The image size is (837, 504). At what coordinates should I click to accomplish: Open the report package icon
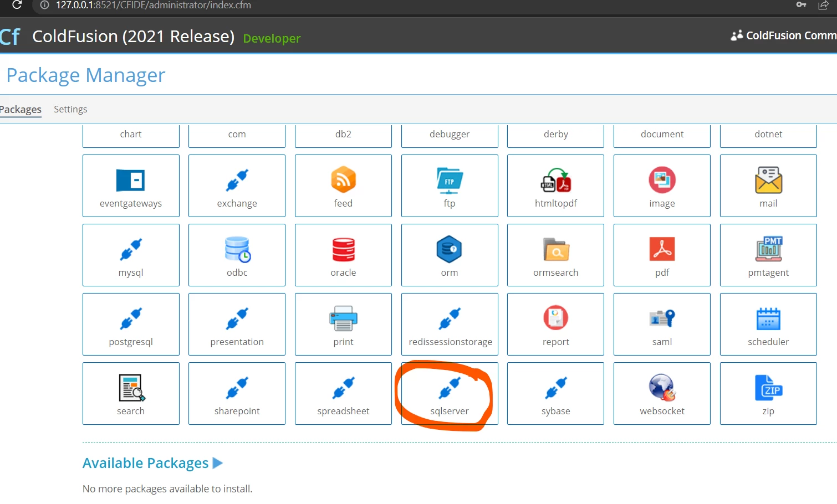point(555,318)
